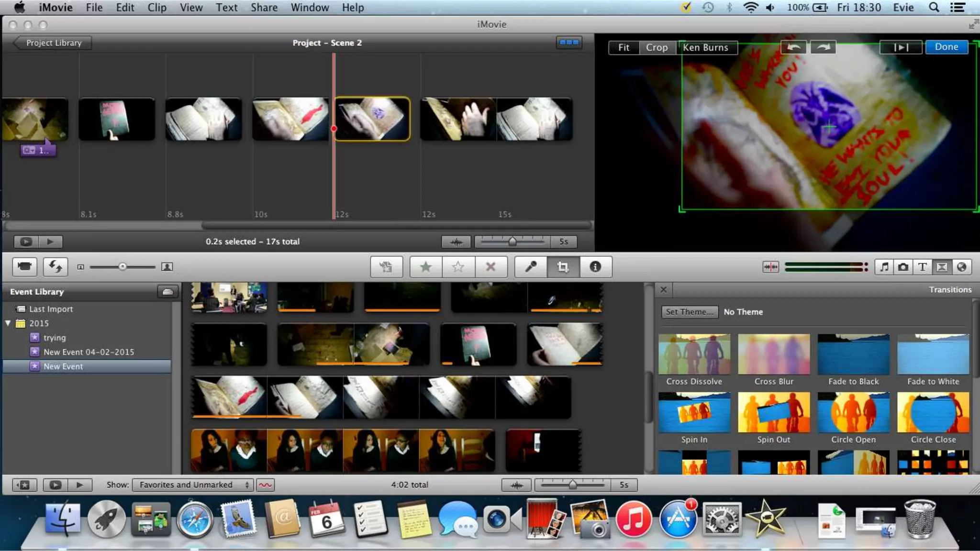Open the Show Favorites and Unmarked dropdown
The image size is (980, 551).
192,485
